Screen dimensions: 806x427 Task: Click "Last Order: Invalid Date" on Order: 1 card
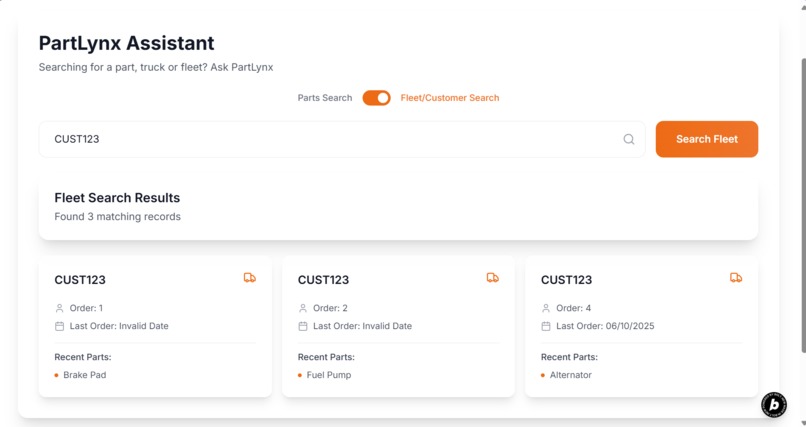coord(119,326)
